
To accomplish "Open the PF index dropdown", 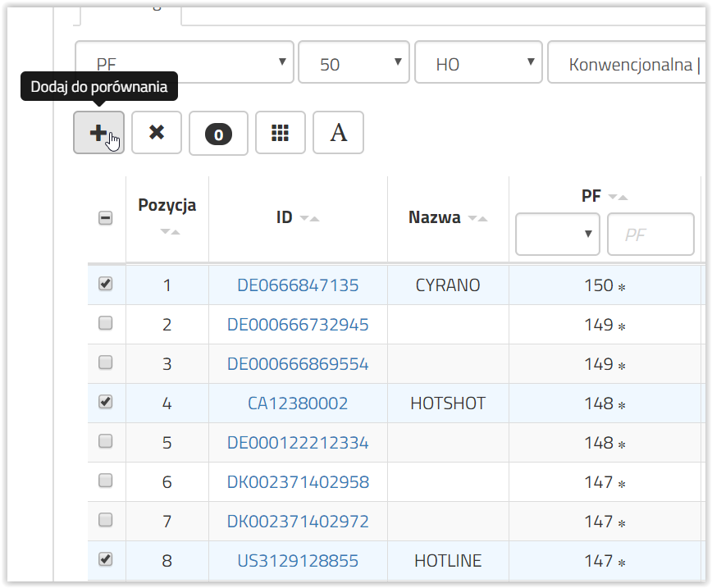I will [x=185, y=62].
